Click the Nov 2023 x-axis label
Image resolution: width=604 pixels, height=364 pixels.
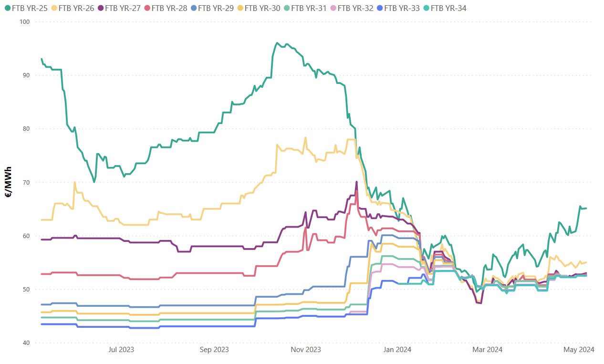coord(306,350)
